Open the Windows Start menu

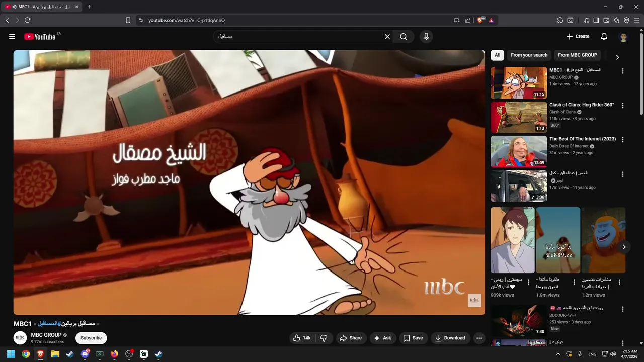11,354
